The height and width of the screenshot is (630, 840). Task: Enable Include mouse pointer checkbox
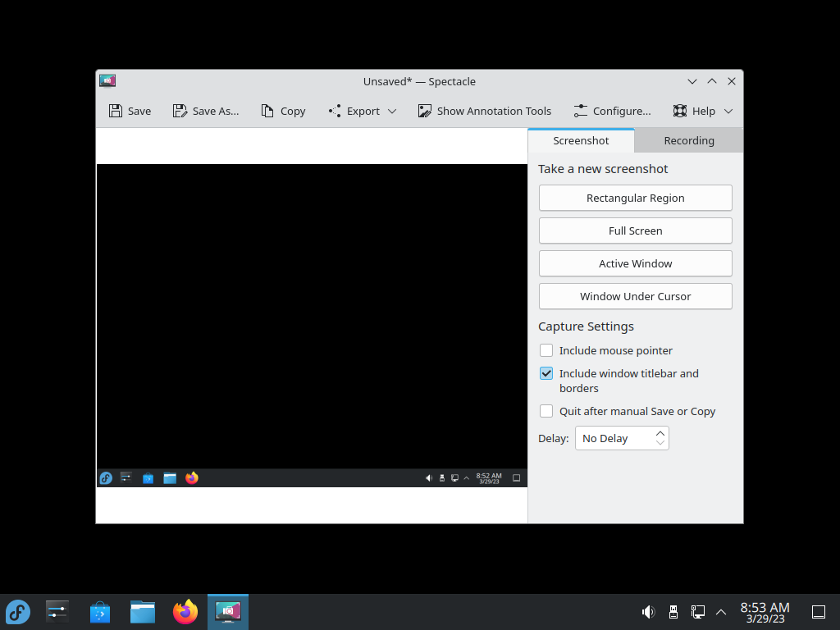coord(546,350)
